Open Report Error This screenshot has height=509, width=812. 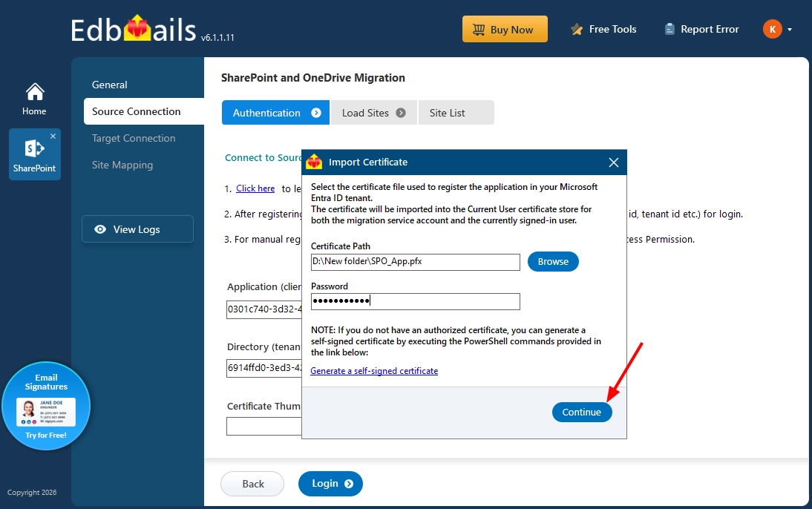(701, 30)
